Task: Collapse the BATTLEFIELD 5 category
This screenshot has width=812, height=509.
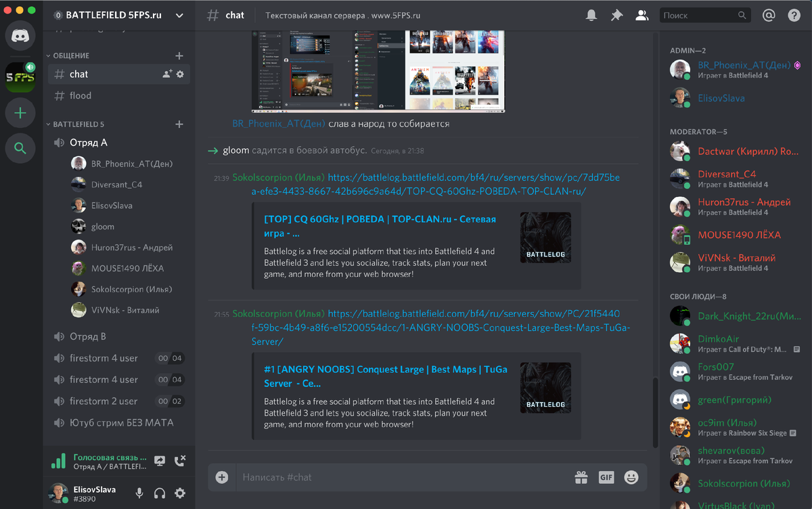Action: [x=74, y=125]
